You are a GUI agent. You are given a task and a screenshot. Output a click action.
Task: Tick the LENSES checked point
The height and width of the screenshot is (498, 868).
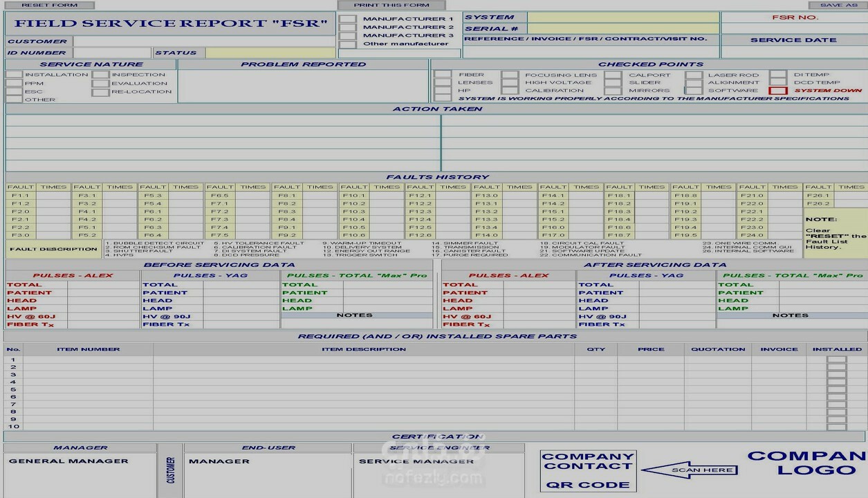(443, 82)
